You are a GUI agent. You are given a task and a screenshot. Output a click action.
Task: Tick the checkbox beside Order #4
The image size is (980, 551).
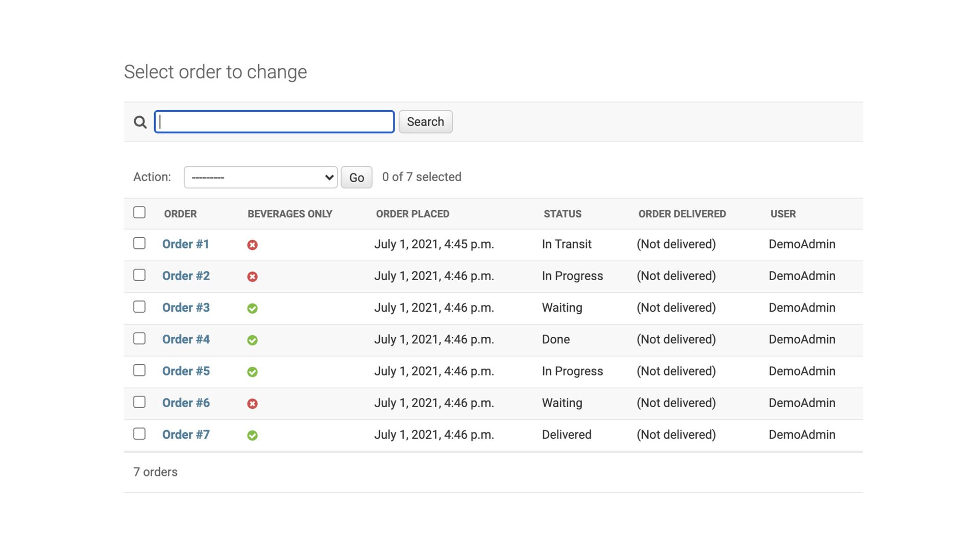tap(139, 339)
